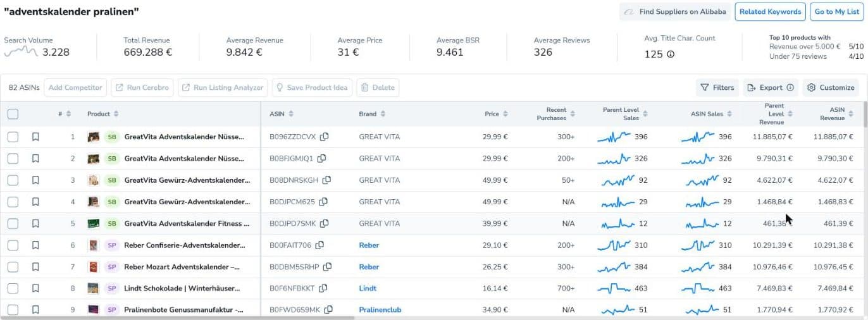The height and width of the screenshot is (320, 868).
Task: Bookmark product row 1
Action: (x=35, y=137)
